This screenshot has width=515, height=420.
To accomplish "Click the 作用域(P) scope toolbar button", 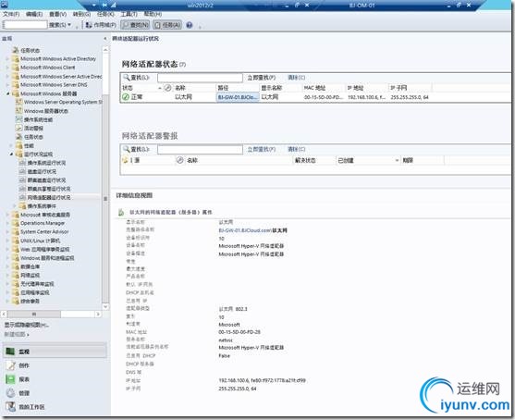I will [101, 25].
